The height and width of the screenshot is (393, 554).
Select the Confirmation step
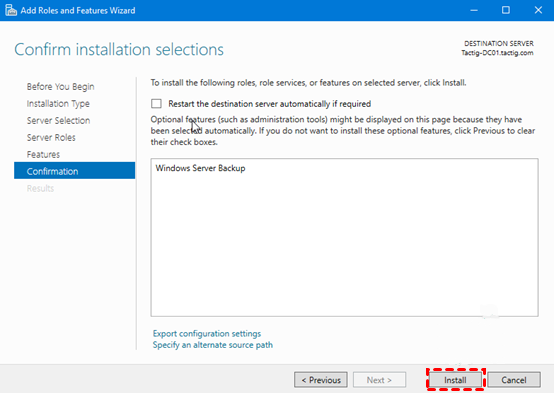point(75,171)
